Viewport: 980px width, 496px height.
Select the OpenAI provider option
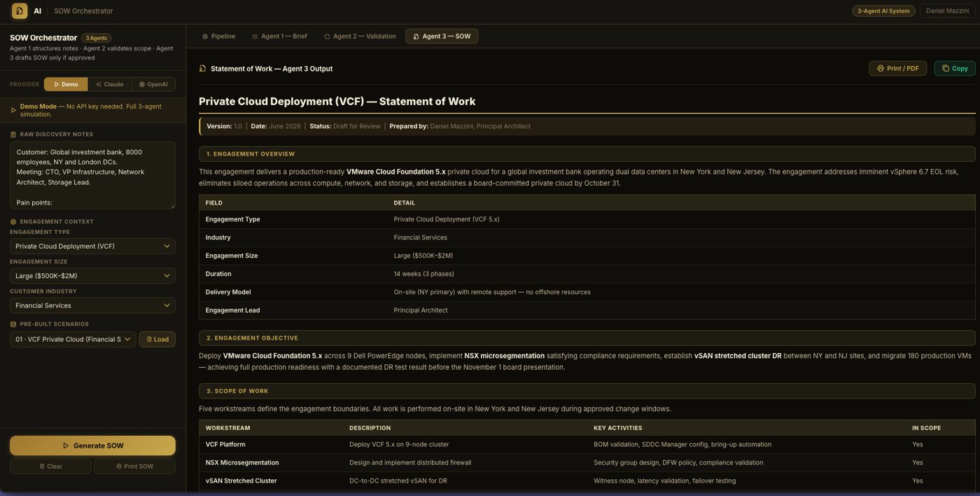153,84
